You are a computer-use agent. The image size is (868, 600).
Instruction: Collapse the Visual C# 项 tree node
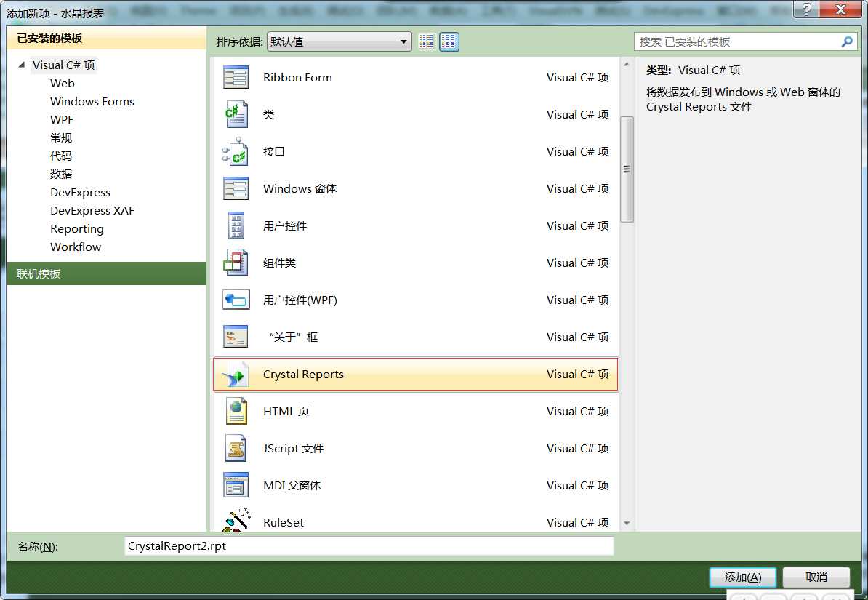(x=22, y=65)
